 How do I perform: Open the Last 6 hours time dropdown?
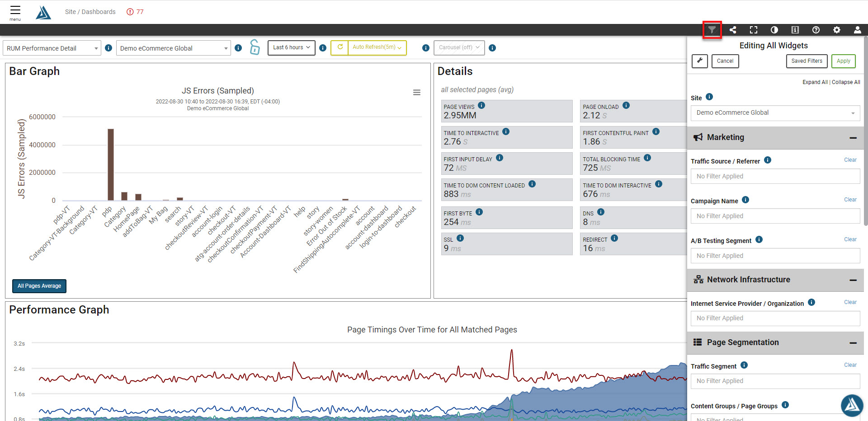(292, 47)
